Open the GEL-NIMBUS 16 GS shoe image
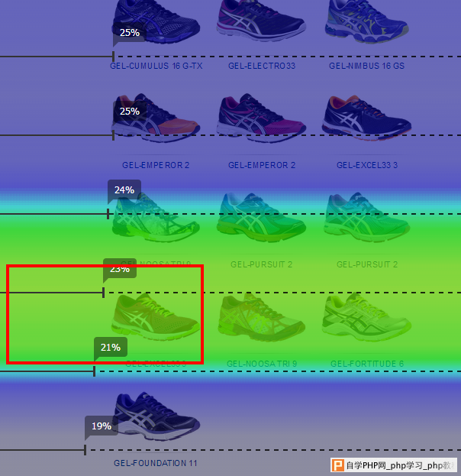 (x=366, y=21)
